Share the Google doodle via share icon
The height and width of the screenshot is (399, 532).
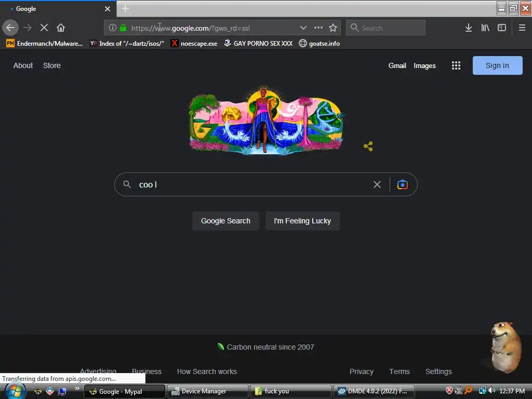click(368, 146)
